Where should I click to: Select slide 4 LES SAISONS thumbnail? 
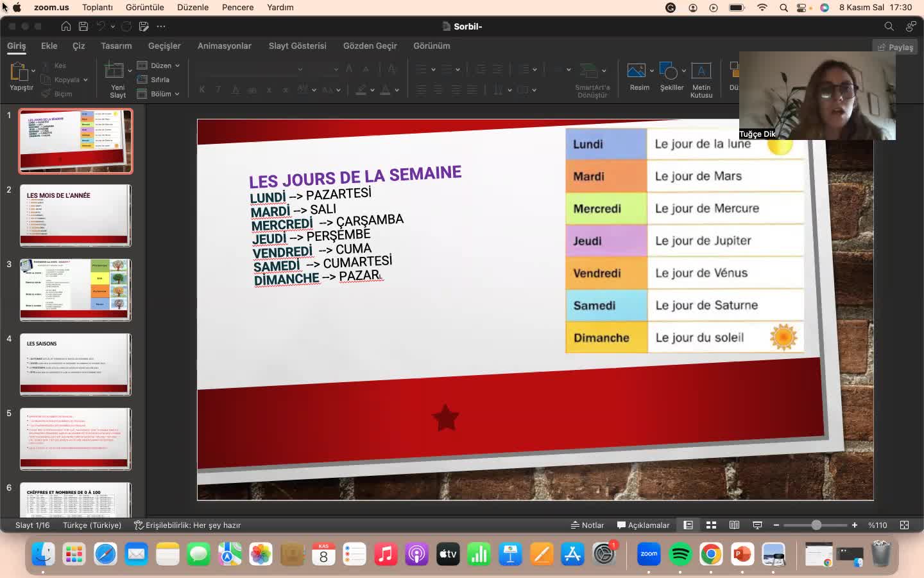click(76, 364)
